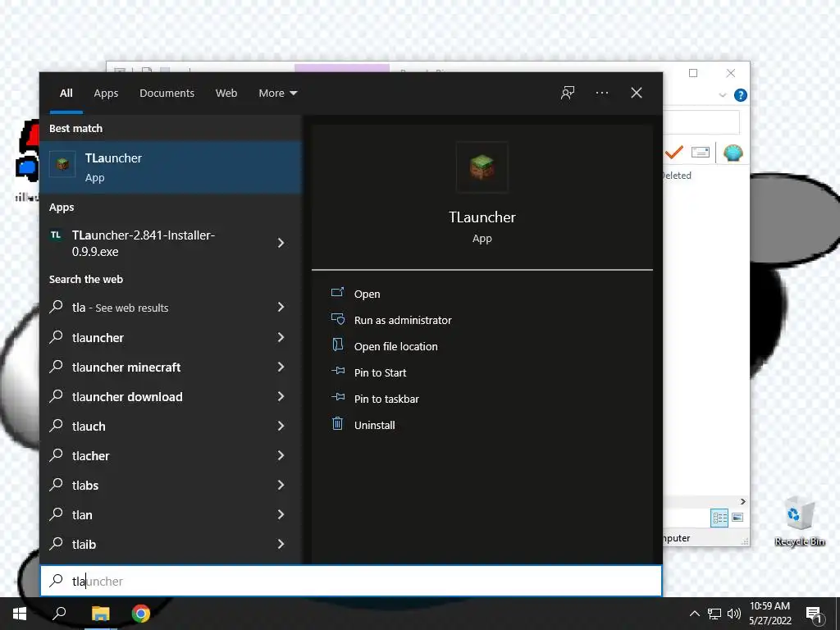
Task: Click the large TLauncher icon in preview pane
Action: tap(482, 167)
